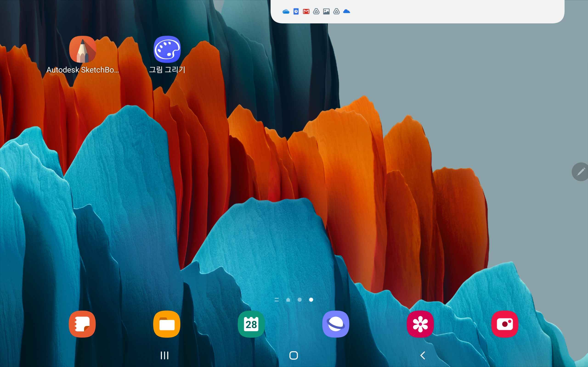Launch the 그림 그리기 drawing app

[x=167, y=50]
